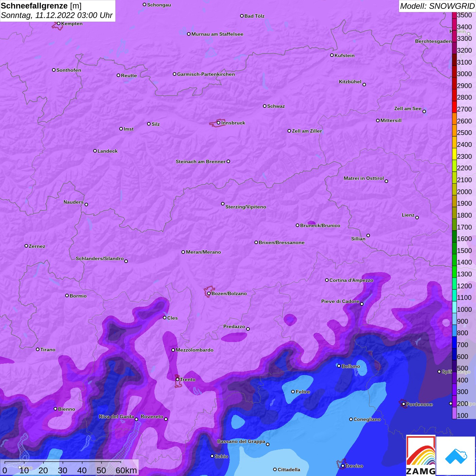This screenshot has width=476, height=476.
Task: Click the 'Schlanders/Silandro' label
Action: coord(100,258)
